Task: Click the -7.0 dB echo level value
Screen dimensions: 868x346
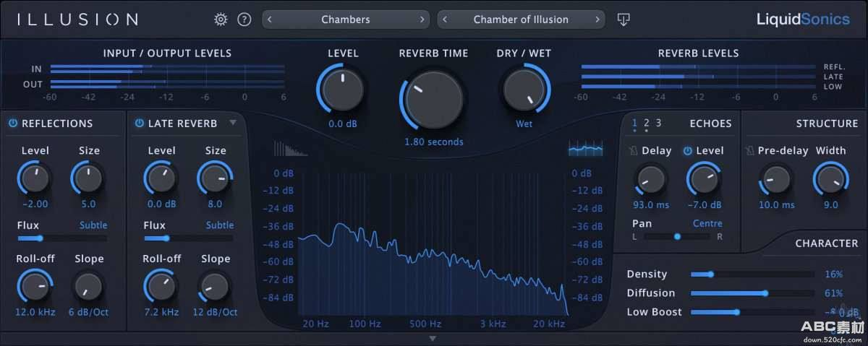Action: pyautogui.click(x=703, y=205)
